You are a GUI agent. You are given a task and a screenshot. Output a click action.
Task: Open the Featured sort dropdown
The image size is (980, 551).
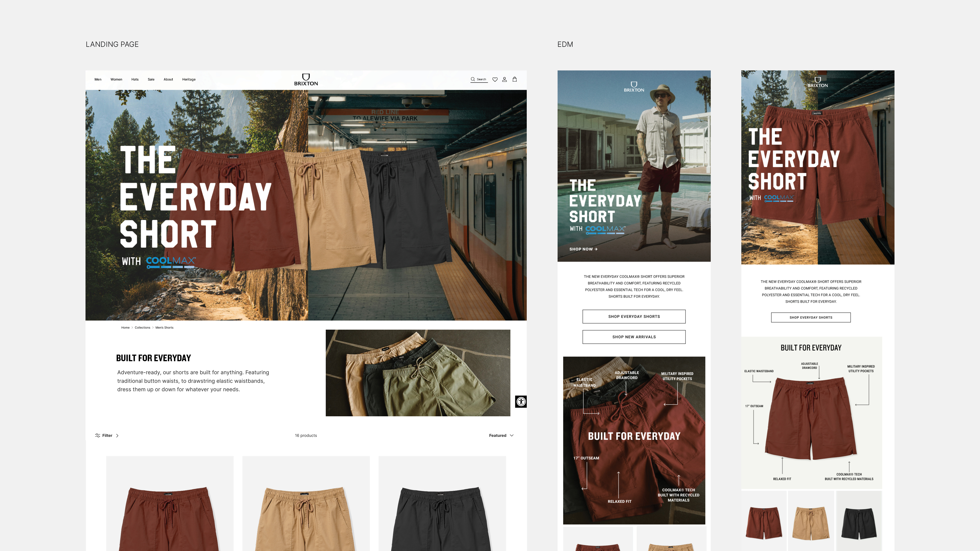[502, 435]
